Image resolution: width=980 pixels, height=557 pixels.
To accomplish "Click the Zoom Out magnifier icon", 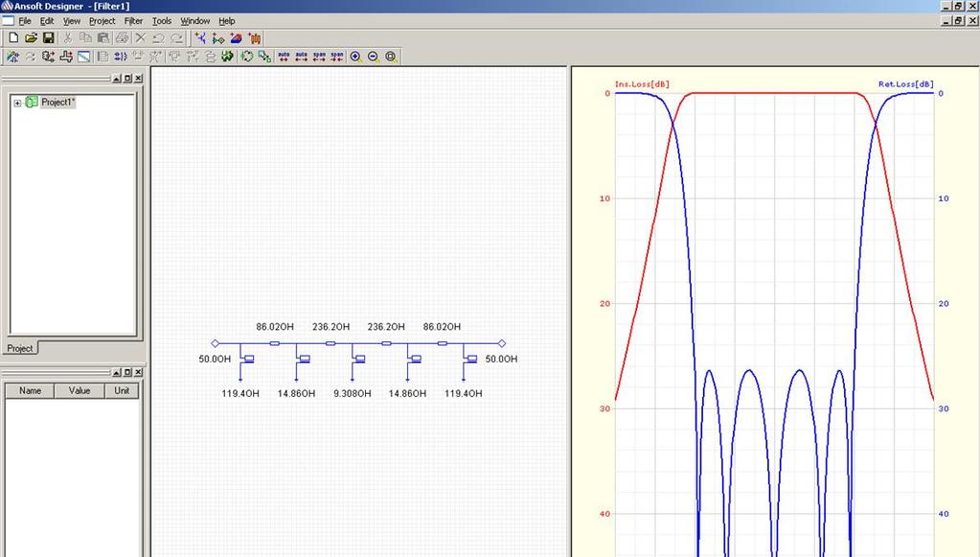I will 373,57.
